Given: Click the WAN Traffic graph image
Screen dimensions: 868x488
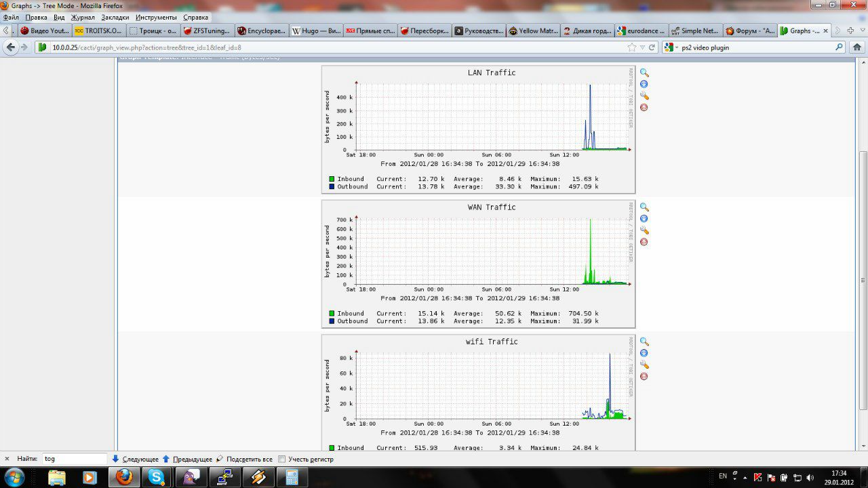Looking at the screenshot, I should [479, 264].
